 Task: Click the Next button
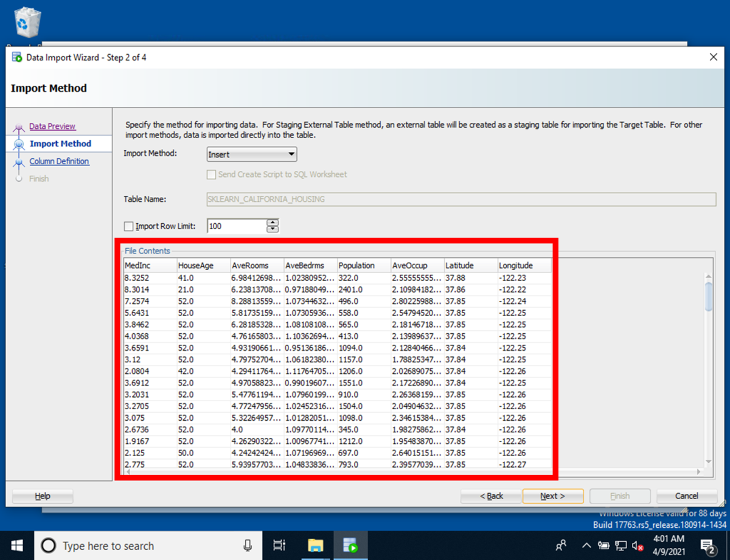(x=553, y=496)
